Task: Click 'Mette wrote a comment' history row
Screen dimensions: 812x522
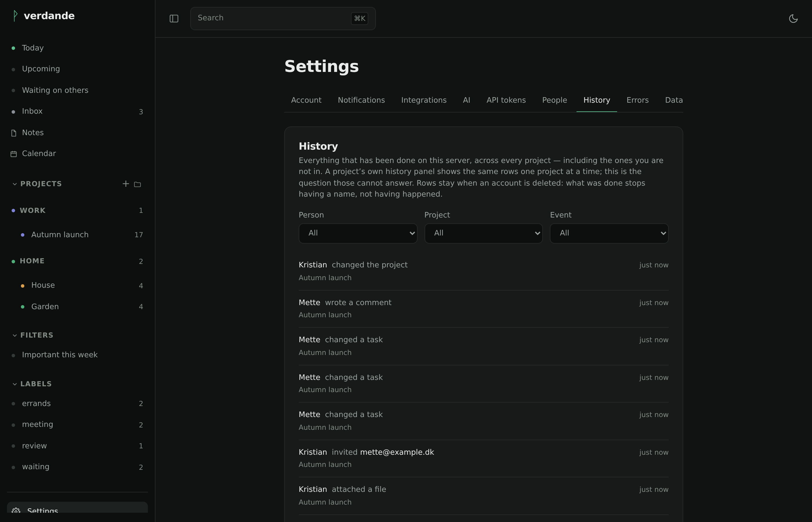Action: [483, 309]
